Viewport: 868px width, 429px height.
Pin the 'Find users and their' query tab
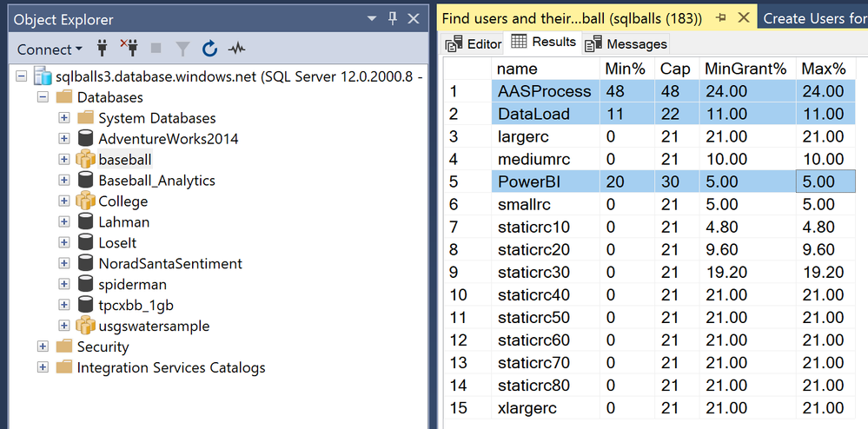tap(721, 18)
